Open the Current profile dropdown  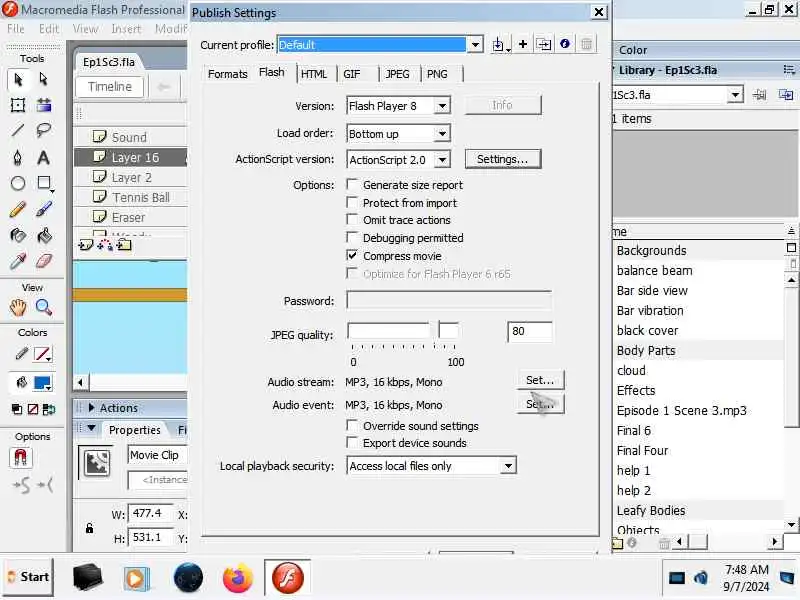(x=475, y=45)
